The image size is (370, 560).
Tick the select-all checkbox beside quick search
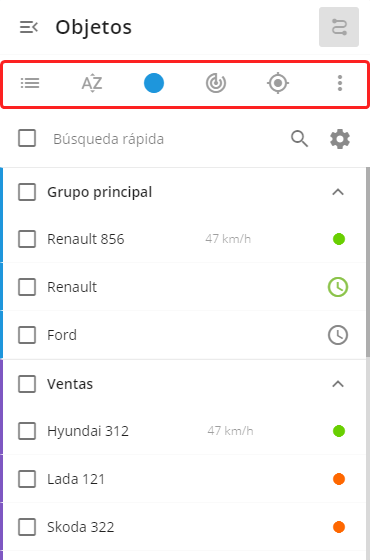[27, 138]
